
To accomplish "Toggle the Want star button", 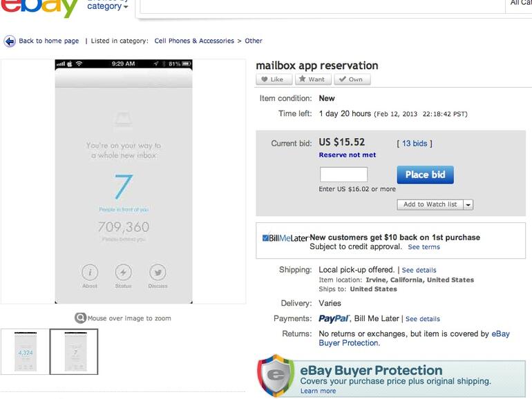I will point(313,79).
